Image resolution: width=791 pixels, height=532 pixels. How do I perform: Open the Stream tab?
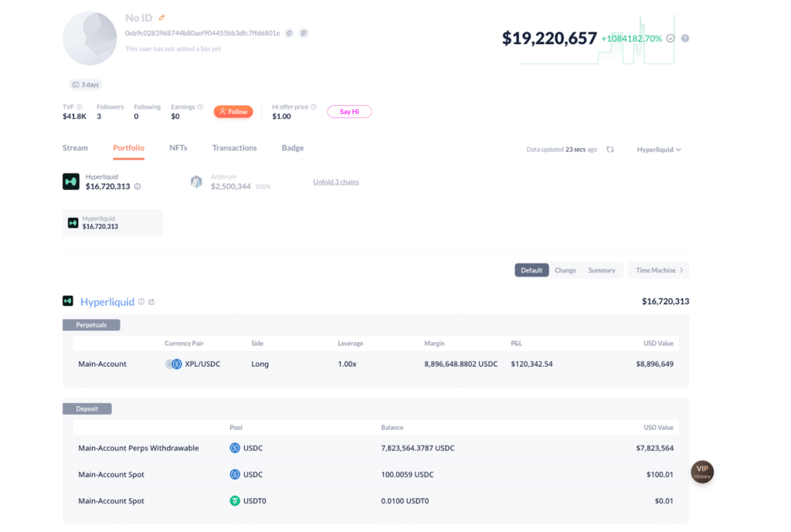click(75, 147)
